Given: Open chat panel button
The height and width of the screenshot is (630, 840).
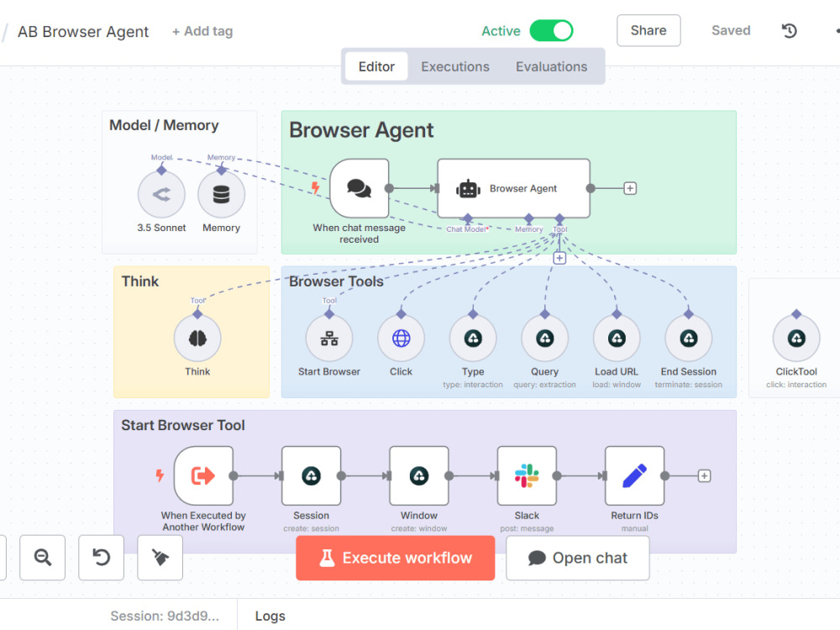Looking at the screenshot, I should point(578,559).
